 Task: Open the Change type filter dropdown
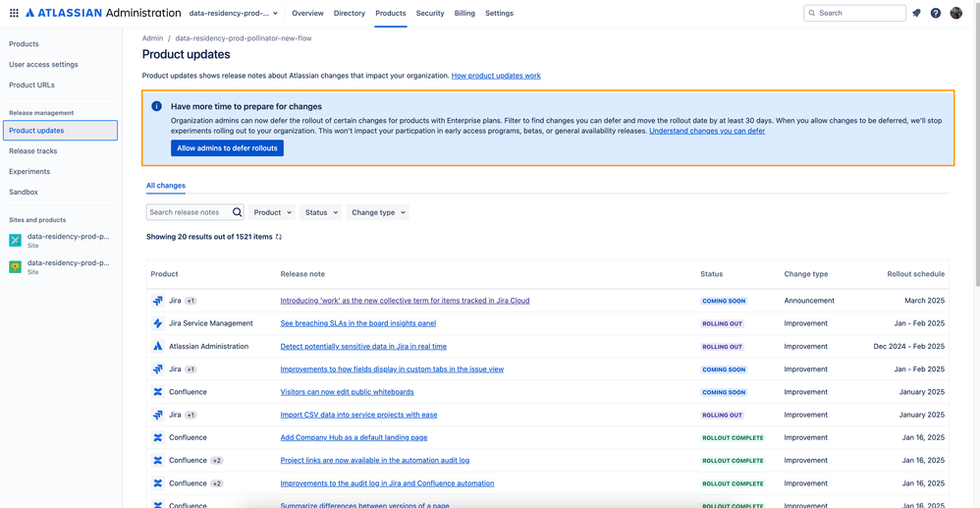point(377,212)
